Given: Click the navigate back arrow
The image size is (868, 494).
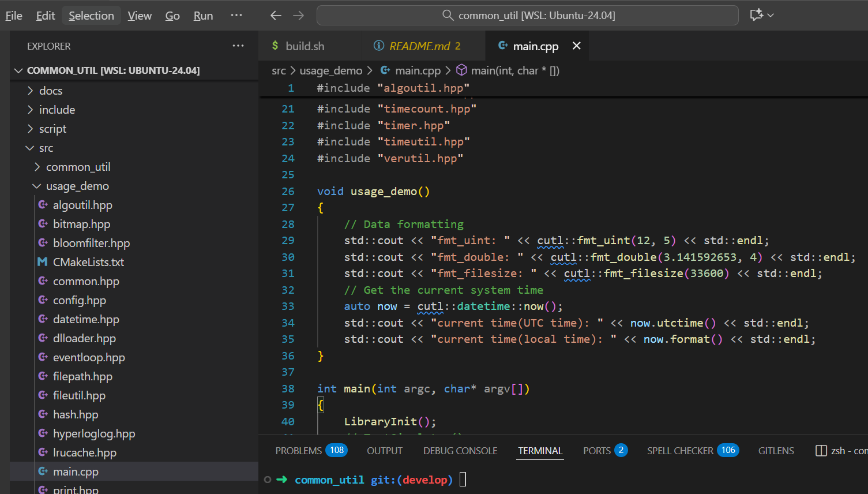Looking at the screenshot, I should [276, 16].
